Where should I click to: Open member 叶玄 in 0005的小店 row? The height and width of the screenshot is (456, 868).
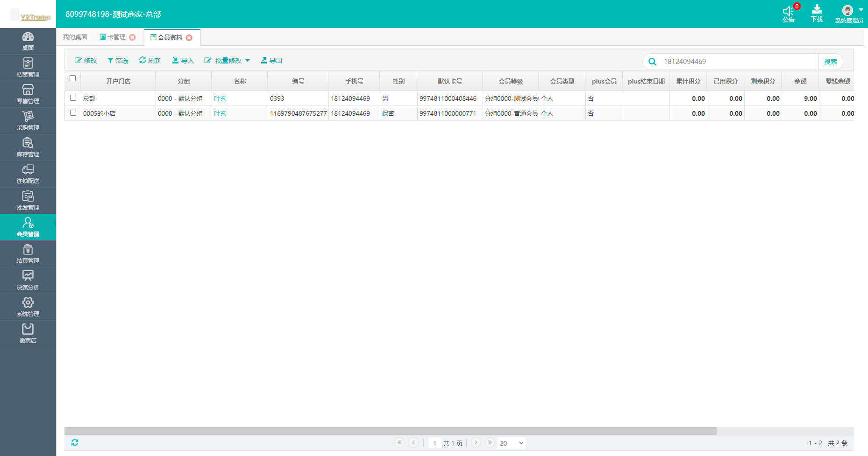pos(220,113)
